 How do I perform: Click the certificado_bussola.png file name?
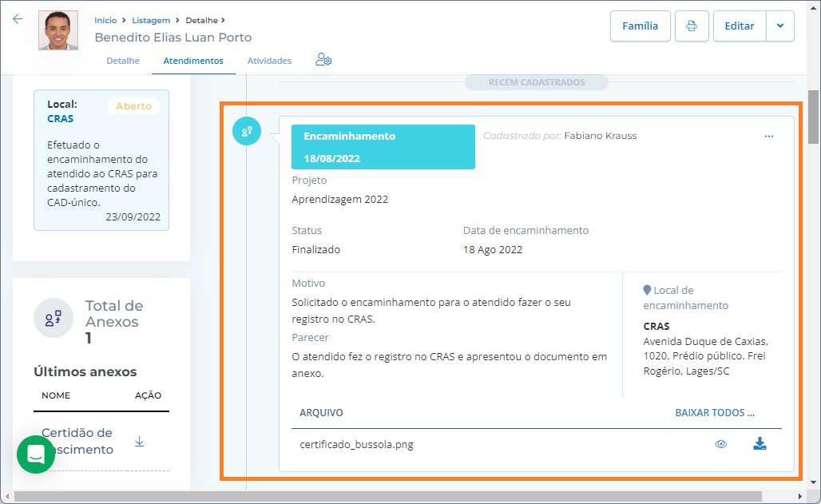pos(356,445)
